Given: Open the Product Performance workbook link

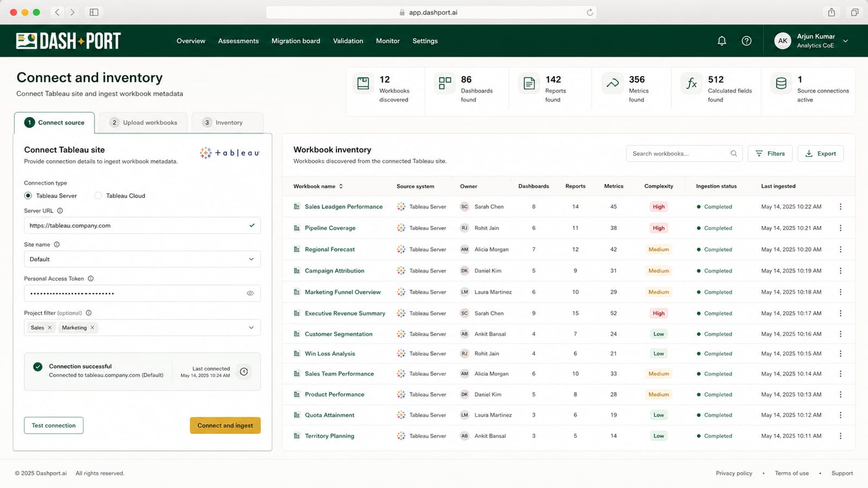Looking at the screenshot, I should (334, 395).
